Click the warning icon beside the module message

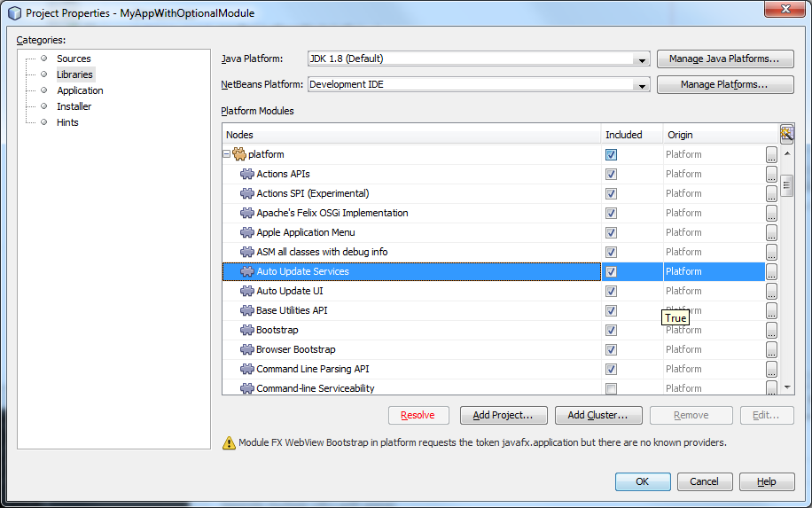(229, 442)
